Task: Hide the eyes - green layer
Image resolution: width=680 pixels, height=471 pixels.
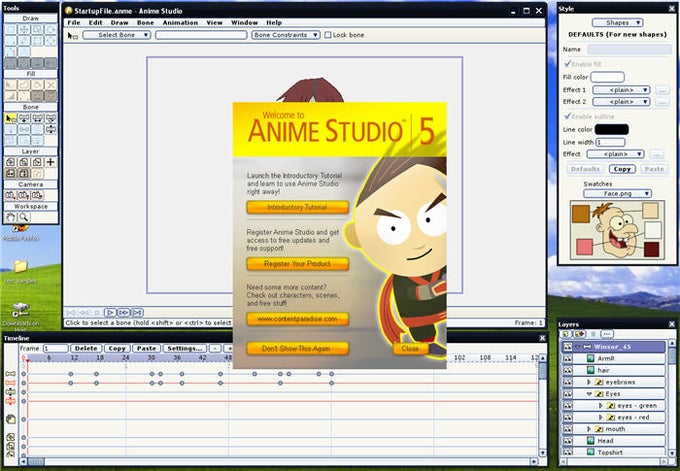Action: pos(567,406)
